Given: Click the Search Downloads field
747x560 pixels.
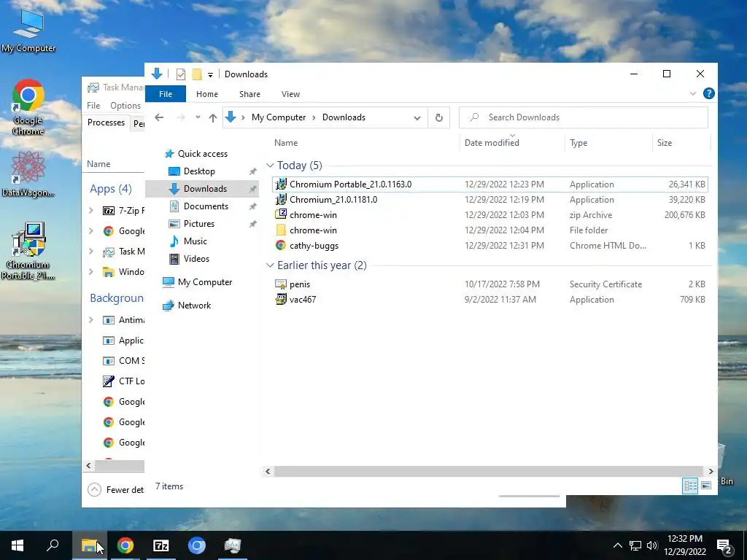Looking at the screenshot, I should click(583, 117).
